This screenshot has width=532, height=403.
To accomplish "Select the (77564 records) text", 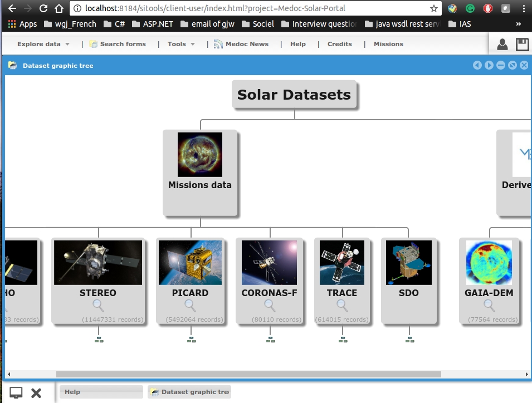I will (x=493, y=320).
